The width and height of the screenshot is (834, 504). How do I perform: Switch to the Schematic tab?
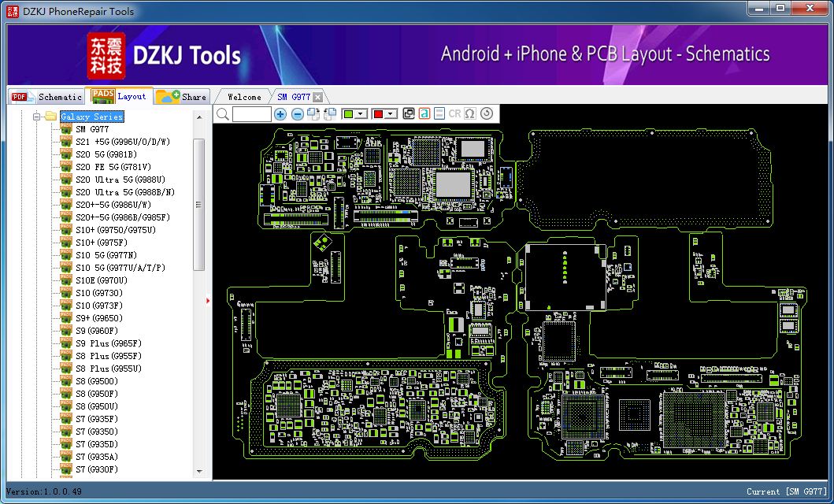pyautogui.click(x=46, y=97)
